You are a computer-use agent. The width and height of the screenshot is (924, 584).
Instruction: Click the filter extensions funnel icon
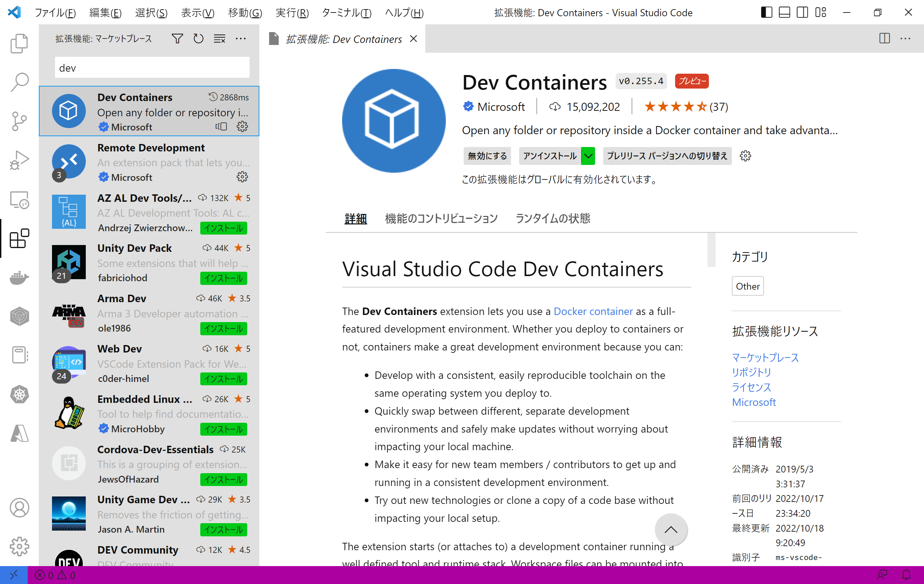tap(177, 39)
